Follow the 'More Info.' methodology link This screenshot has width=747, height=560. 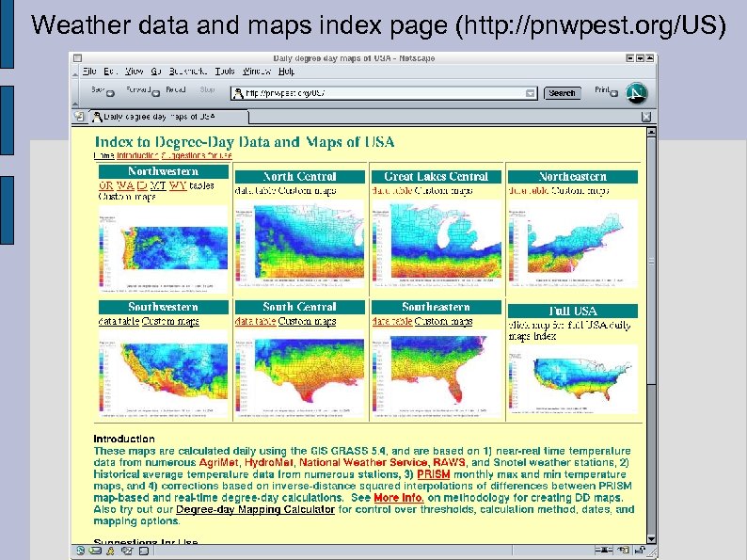coord(399,498)
